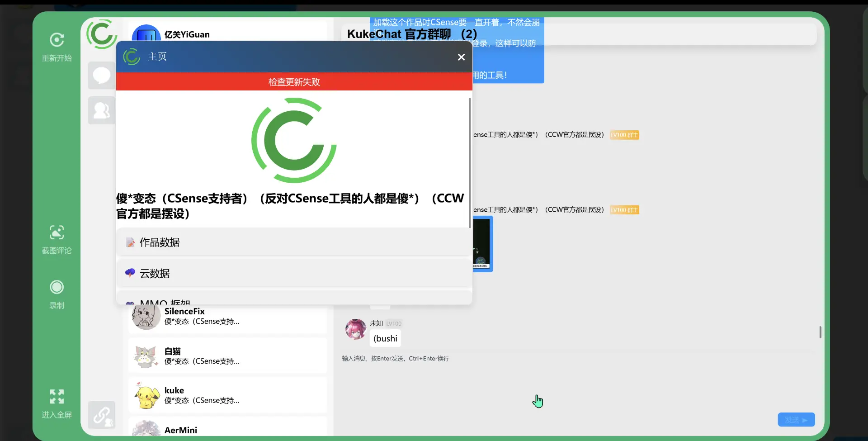
Task: Close the 主页 popup window
Action: click(x=461, y=57)
